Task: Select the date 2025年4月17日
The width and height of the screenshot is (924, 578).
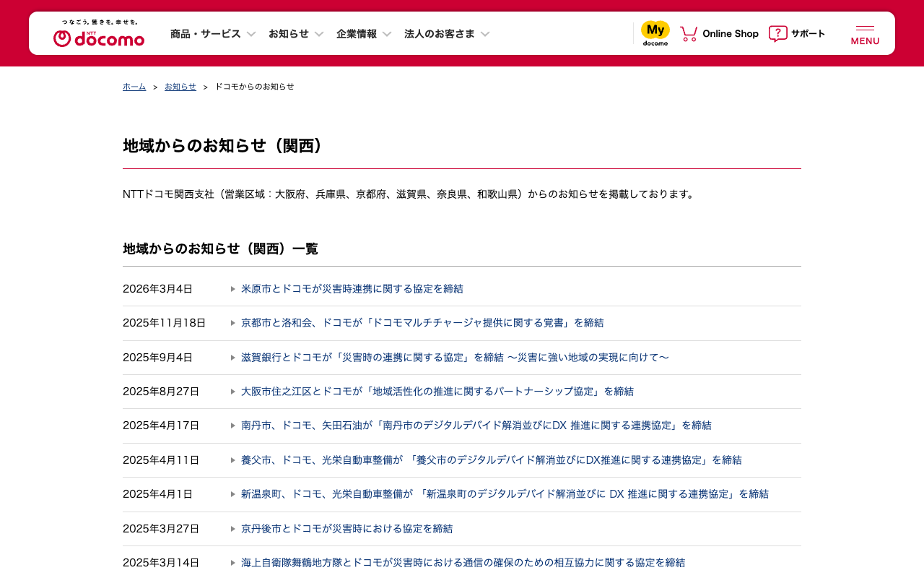Action: point(161,426)
